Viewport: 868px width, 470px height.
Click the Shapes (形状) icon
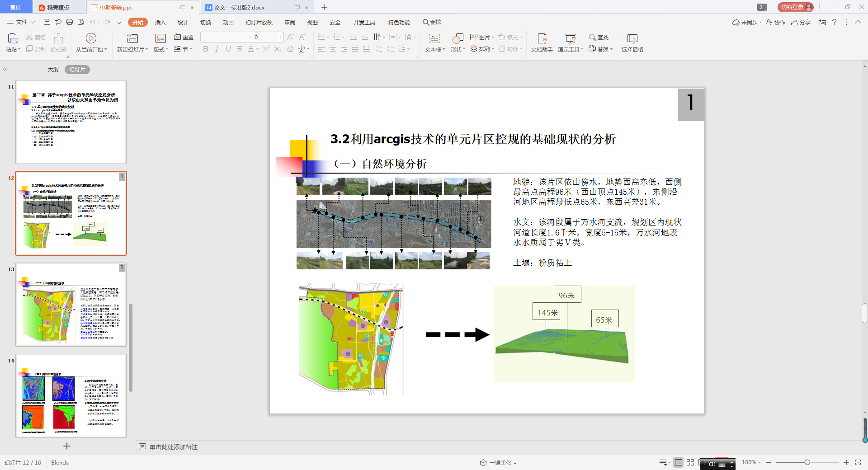(x=458, y=38)
